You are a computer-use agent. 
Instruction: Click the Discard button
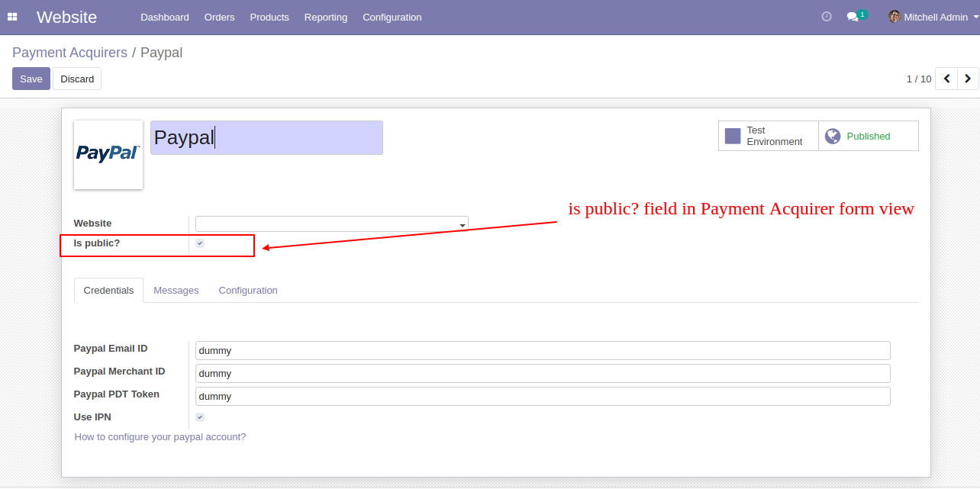77,79
